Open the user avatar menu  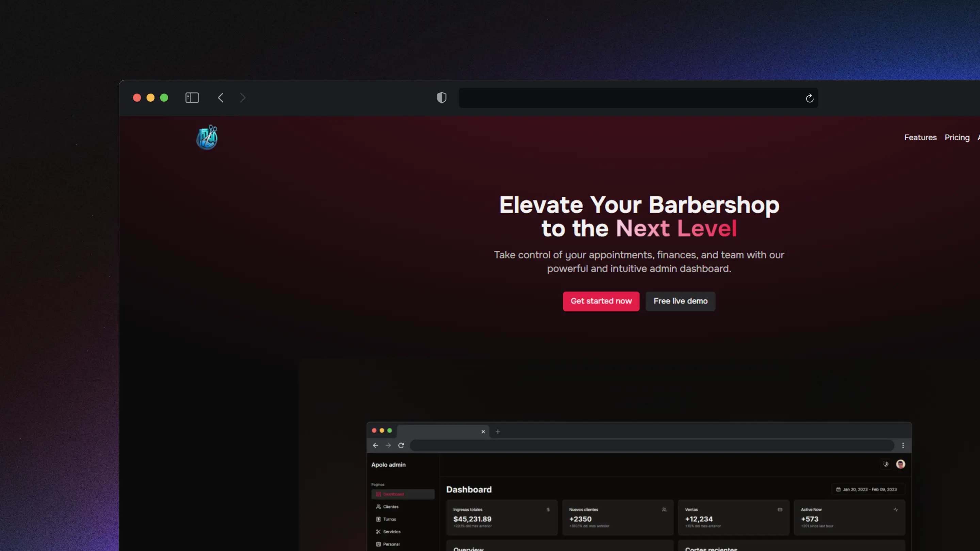(x=900, y=464)
